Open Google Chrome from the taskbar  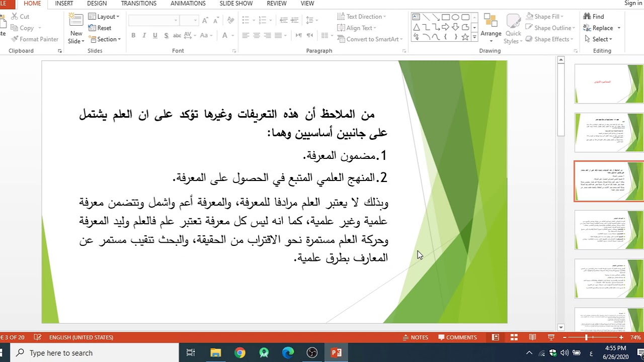[x=240, y=353]
